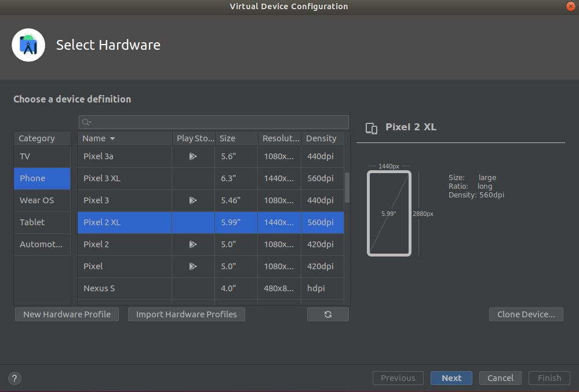
Task: Click the Pixel 2 XL device preview outline
Action: click(x=389, y=214)
